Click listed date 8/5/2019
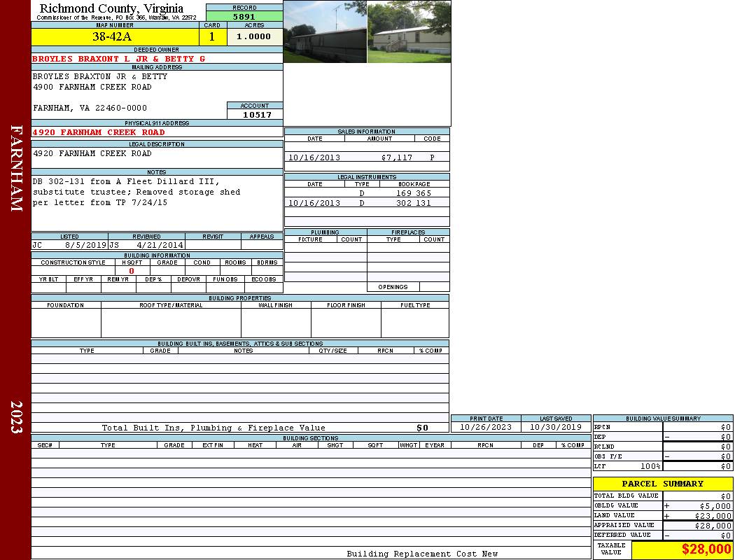Image resolution: width=735 pixels, height=560 pixels. tap(86, 244)
